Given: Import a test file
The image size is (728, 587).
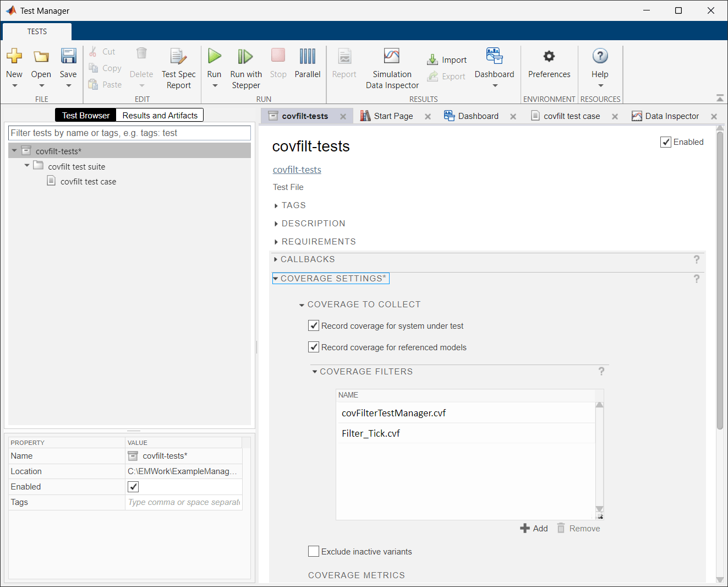Looking at the screenshot, I should 447,59.
